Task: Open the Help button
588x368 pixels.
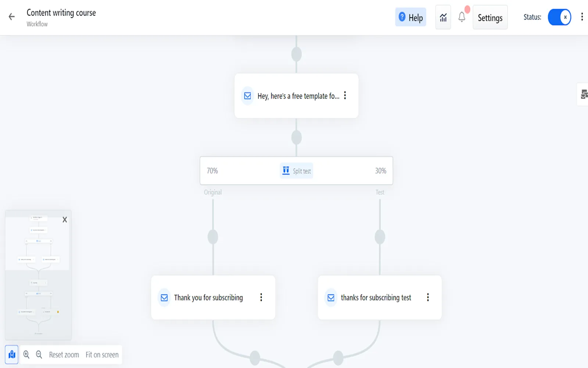Action: pyautogui.click(x=410, y=17)
